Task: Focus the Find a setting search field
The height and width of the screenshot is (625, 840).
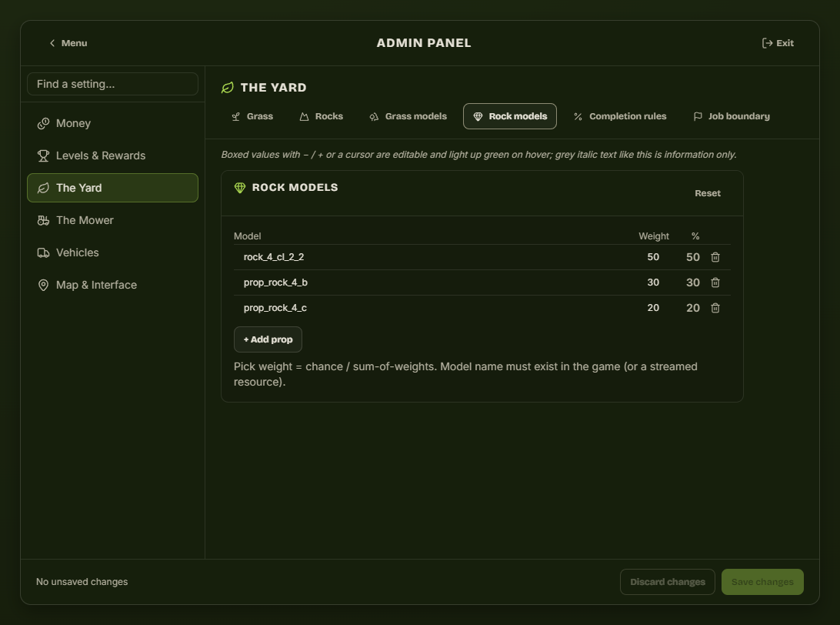Action: coord(112,84)
